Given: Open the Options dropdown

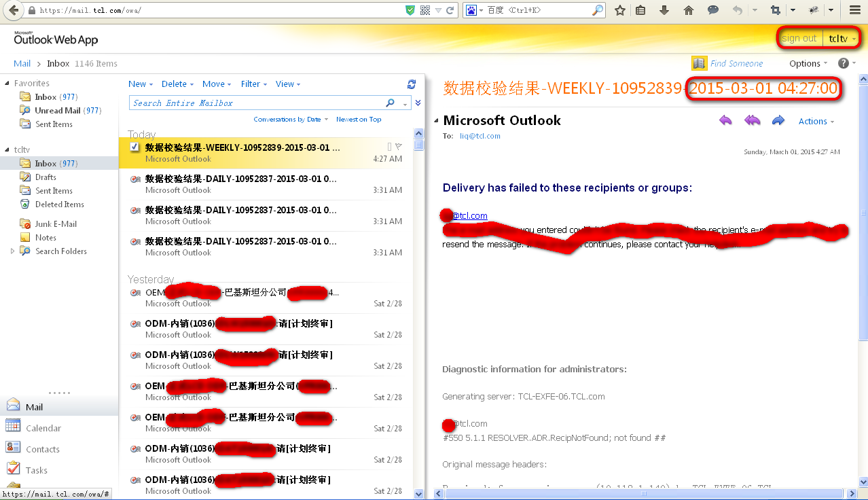Looking at the screenshot, I should point(808,63).
